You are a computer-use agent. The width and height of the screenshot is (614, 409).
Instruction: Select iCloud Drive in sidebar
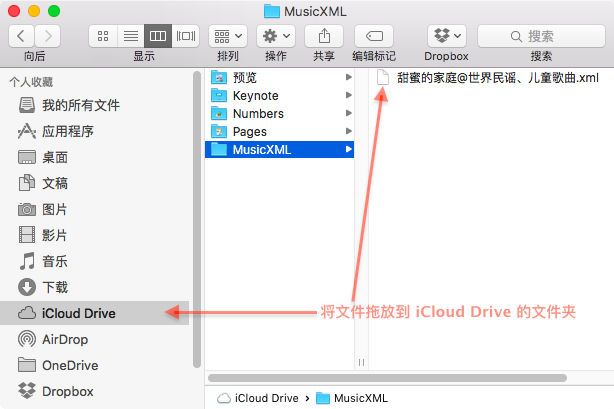(78, 313)
